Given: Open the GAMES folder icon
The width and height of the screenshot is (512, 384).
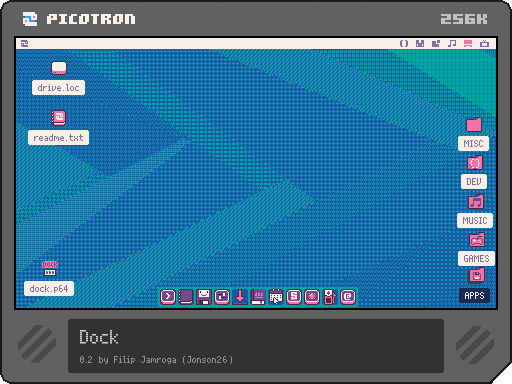Looking at the screenshot, I should 477,240.
